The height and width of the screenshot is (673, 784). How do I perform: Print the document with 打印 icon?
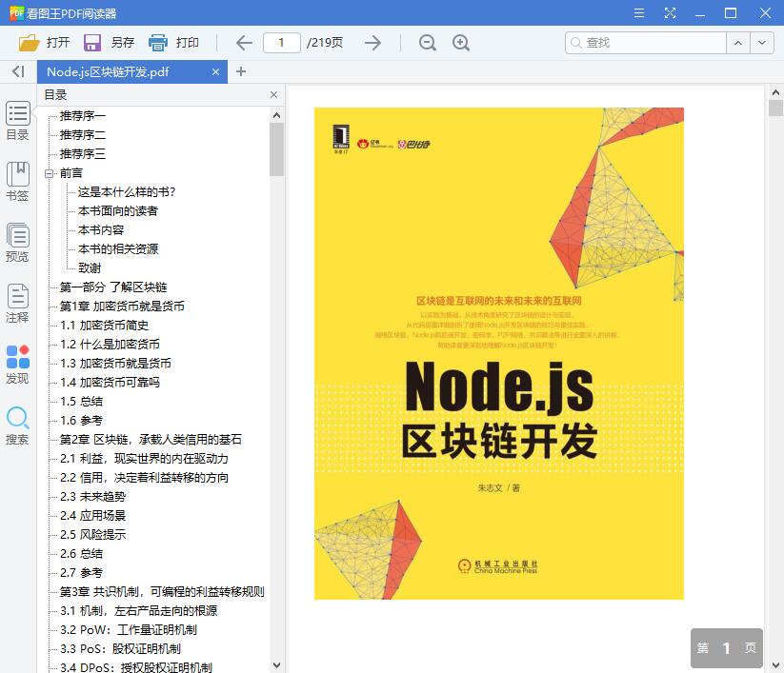pos(157,43)
